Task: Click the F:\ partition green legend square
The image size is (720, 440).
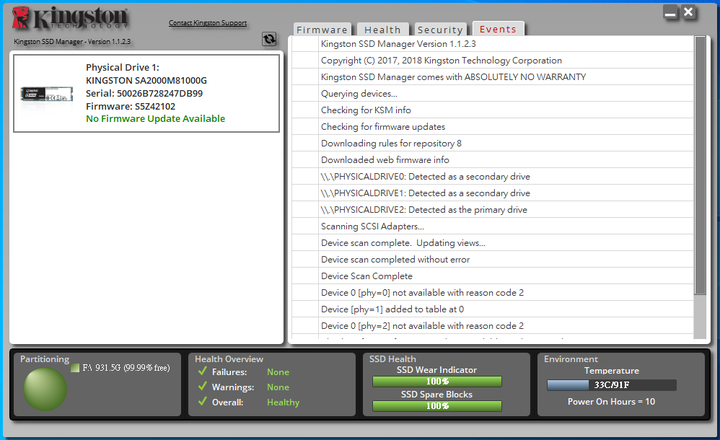Action: tap(75, 368)
